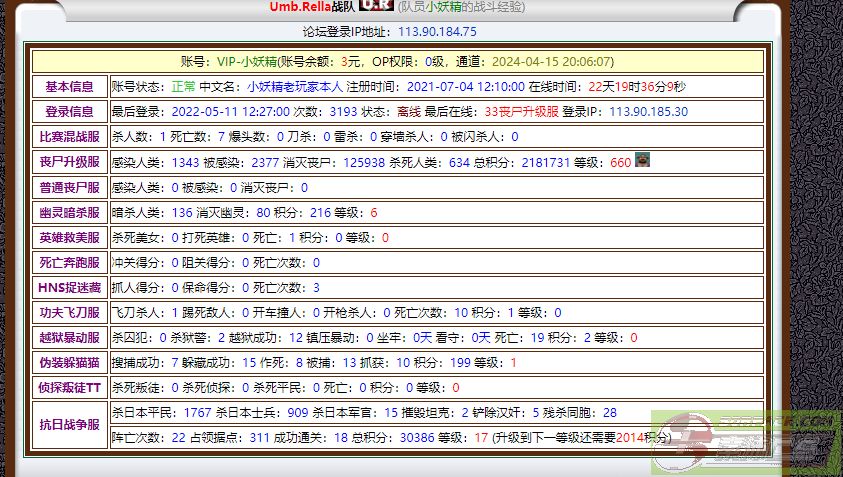Click the rank avatar icon beside level 660
This screenshot has width=843, height=477.
643,160
